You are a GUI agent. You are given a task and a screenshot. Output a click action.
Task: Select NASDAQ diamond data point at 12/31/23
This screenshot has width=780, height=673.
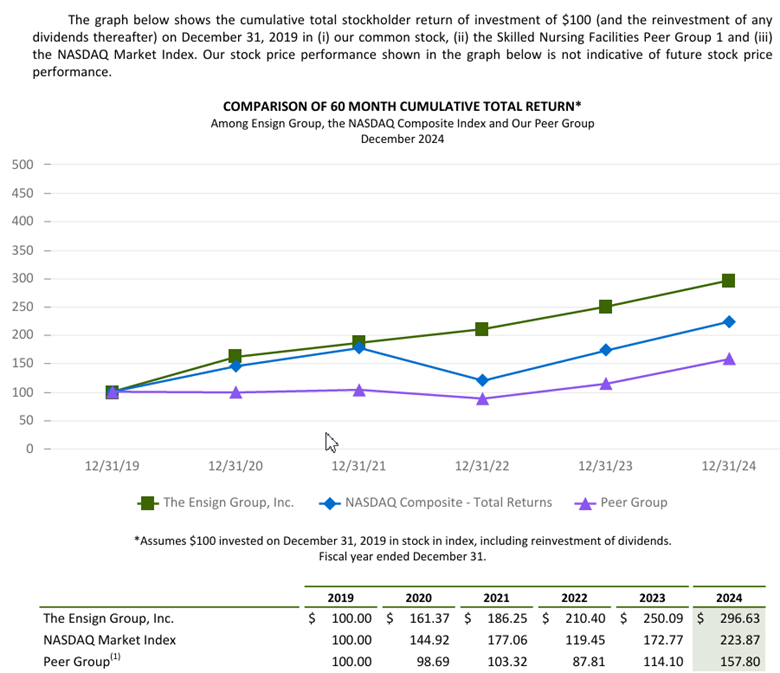pos(605,350)
